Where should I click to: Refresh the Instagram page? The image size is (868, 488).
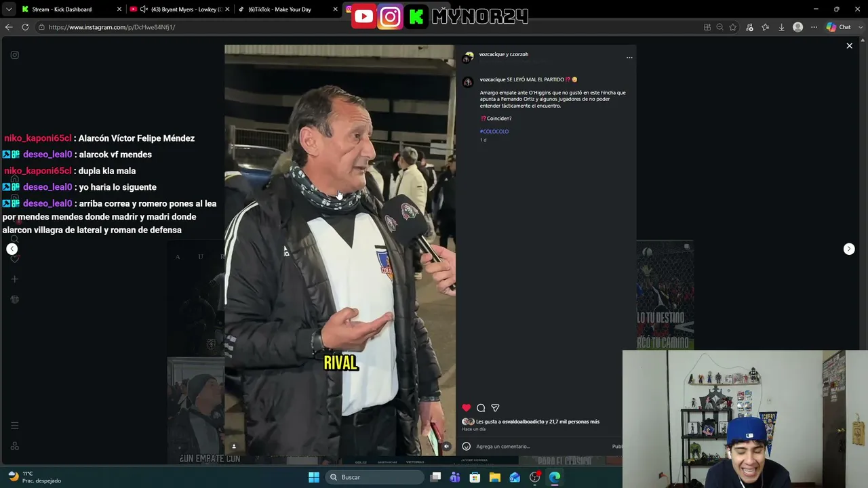coord(25,27)
